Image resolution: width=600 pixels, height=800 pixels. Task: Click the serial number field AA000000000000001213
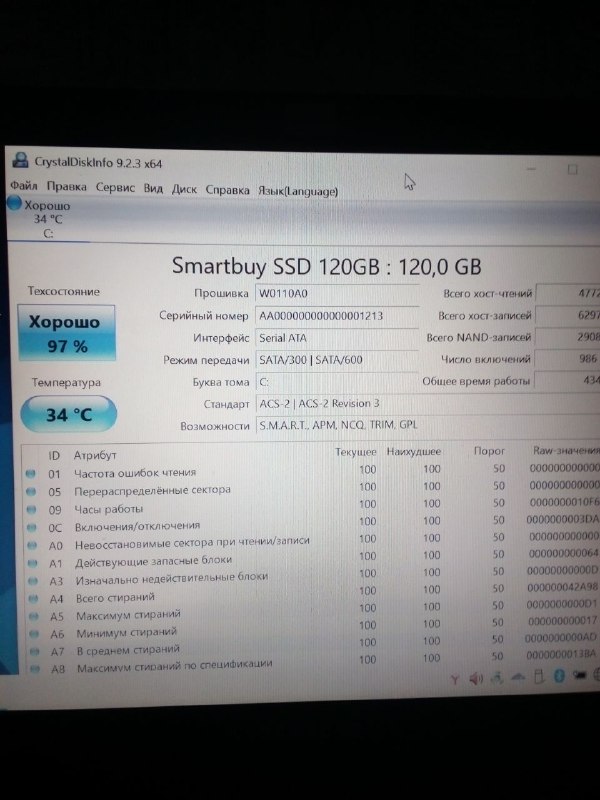[337, 316]
